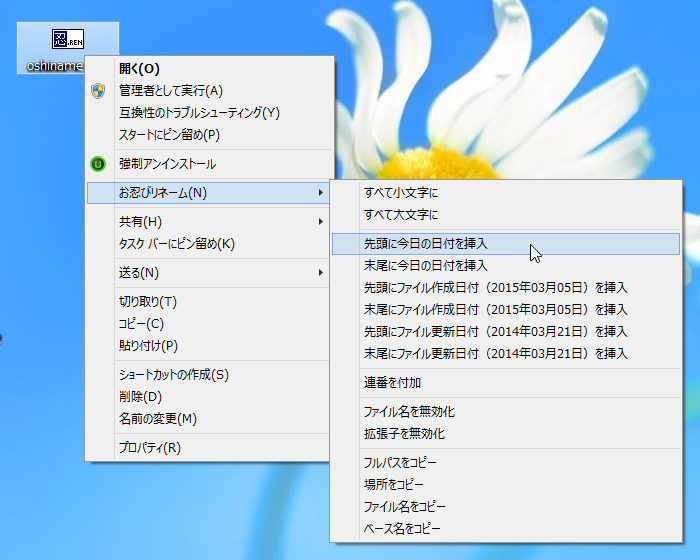Choose 末尾に今日の日付を挿入
This screenshot has width=700, height=560.
(x=506, y=266)
